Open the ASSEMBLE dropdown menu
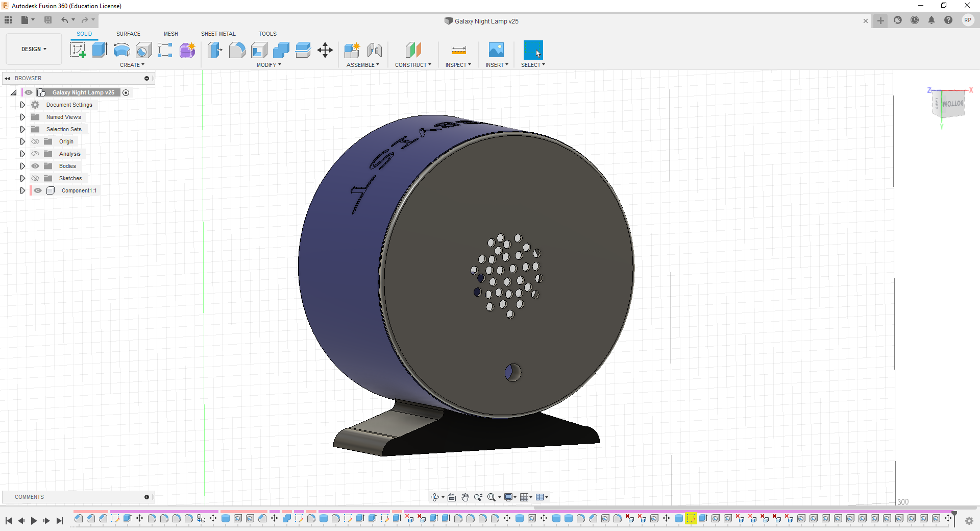The image size is (980, 531). pos(363,65)
